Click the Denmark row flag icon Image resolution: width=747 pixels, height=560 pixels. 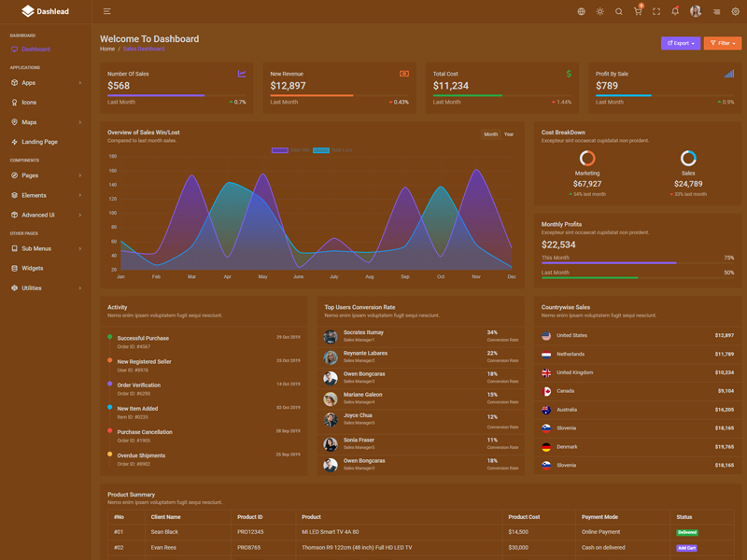click(546, 447)
